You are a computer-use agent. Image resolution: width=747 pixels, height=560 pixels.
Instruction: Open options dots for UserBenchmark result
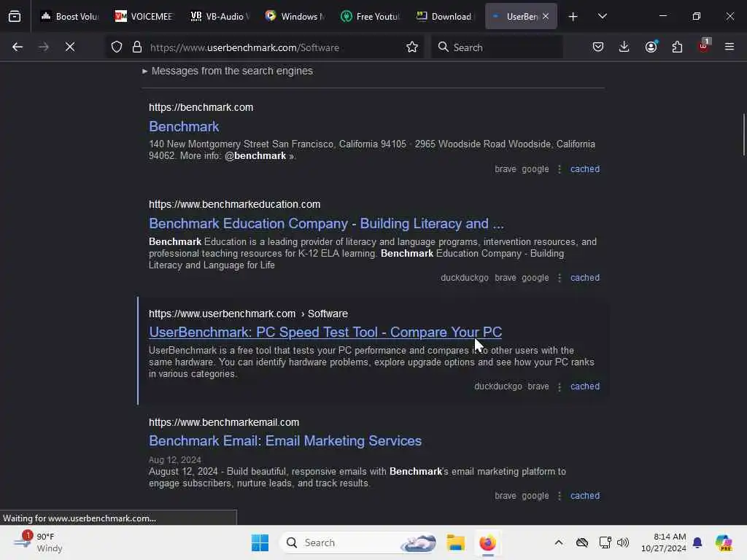(560, 386)
